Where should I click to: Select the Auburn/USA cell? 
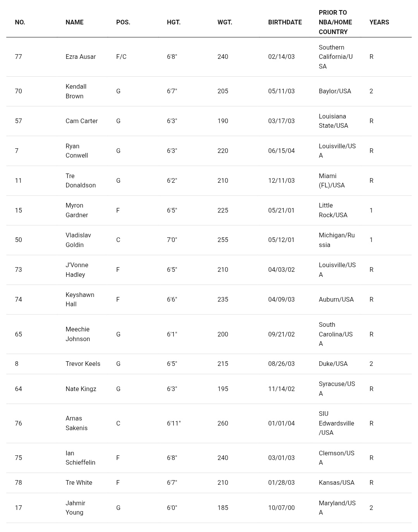[x=336, y=300]
